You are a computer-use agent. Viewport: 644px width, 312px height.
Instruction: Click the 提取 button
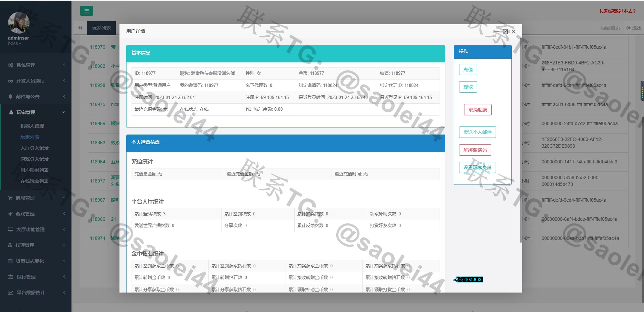[468, 87]
